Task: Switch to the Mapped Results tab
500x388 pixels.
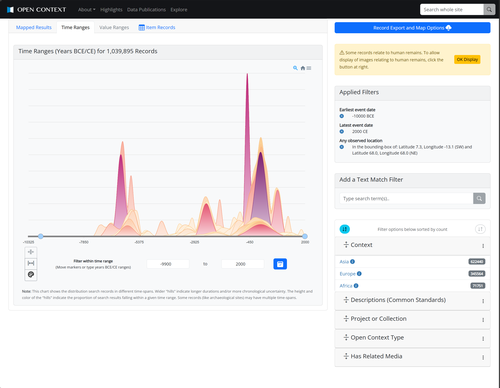Action: 34,27
